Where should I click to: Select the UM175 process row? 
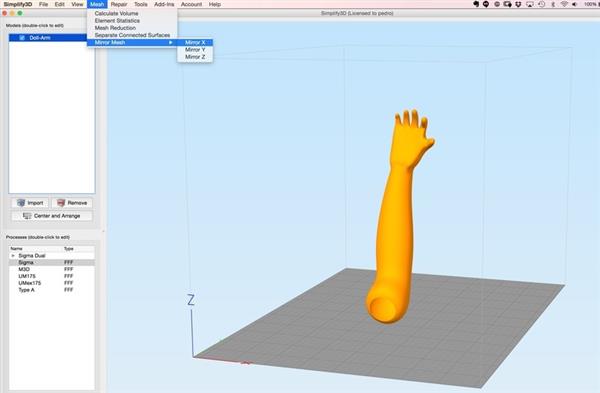click(52, 276)
